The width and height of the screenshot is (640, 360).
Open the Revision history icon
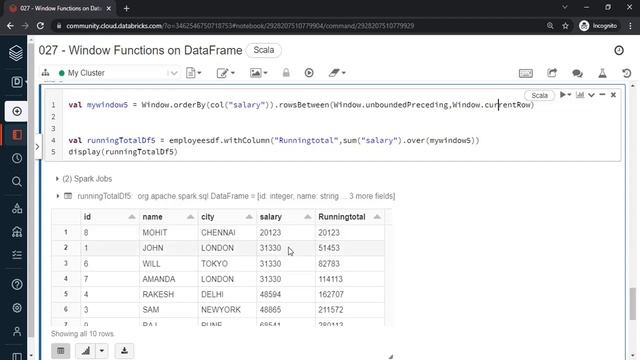point(627,73)
